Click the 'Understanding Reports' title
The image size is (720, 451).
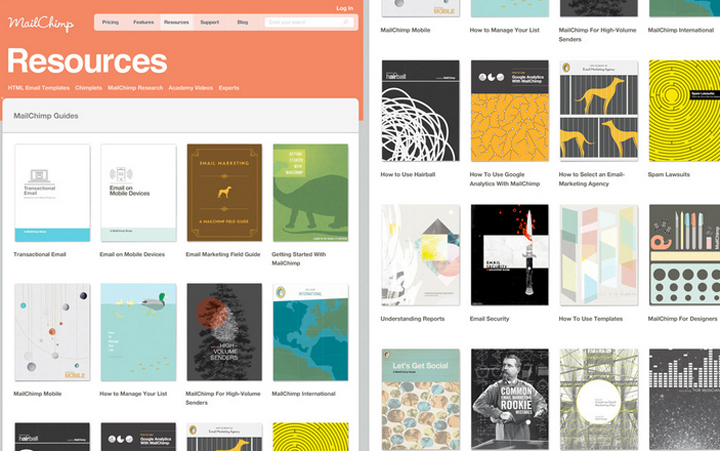(x=412, y=319)
